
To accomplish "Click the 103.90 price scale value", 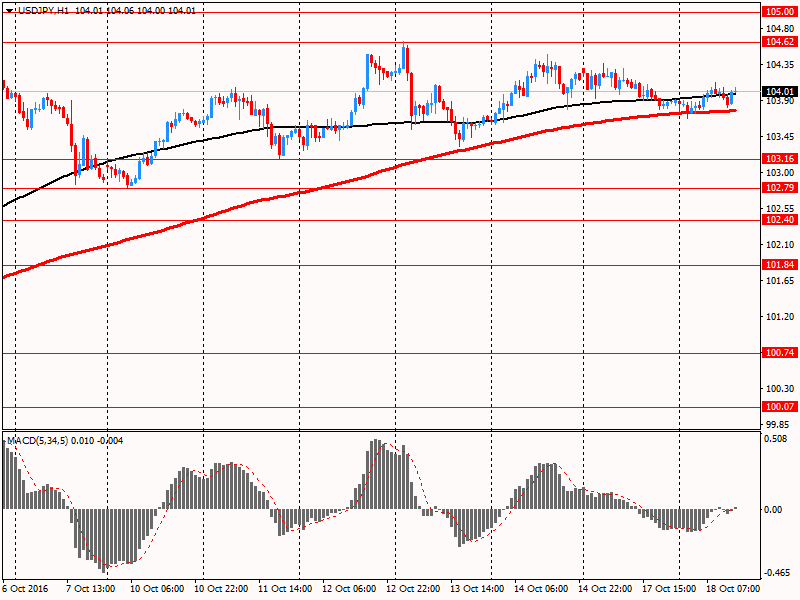I will coord(780,101).
